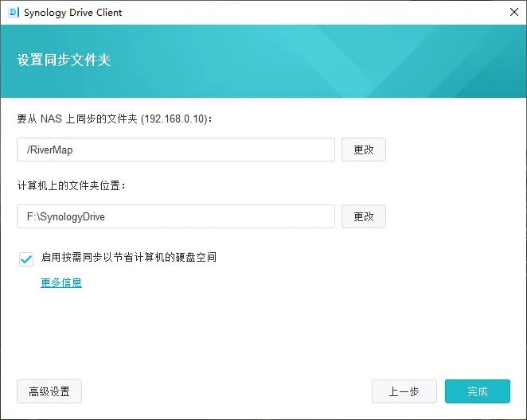This screenshot has height=420, width=527.
Task: Click 完成 to finish setup
Action: coord(478,391)
